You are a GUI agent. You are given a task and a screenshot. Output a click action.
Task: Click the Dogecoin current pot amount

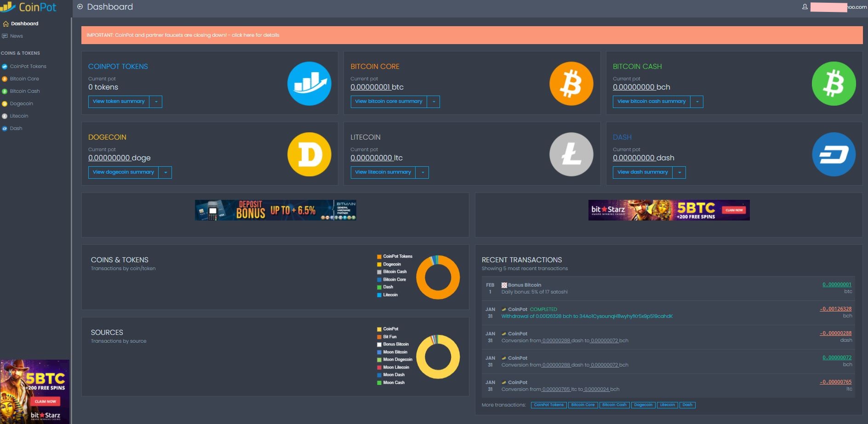pos(109,158)
